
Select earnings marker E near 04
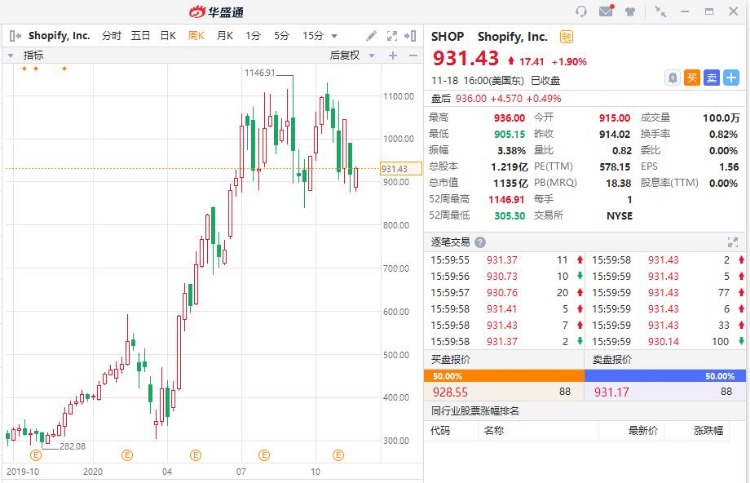pos(195,455)
